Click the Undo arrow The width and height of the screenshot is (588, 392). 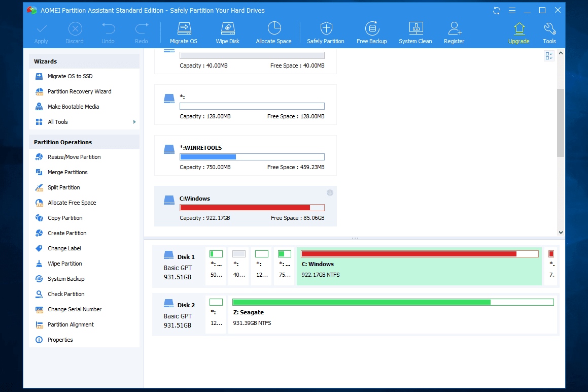click(108, 33)
